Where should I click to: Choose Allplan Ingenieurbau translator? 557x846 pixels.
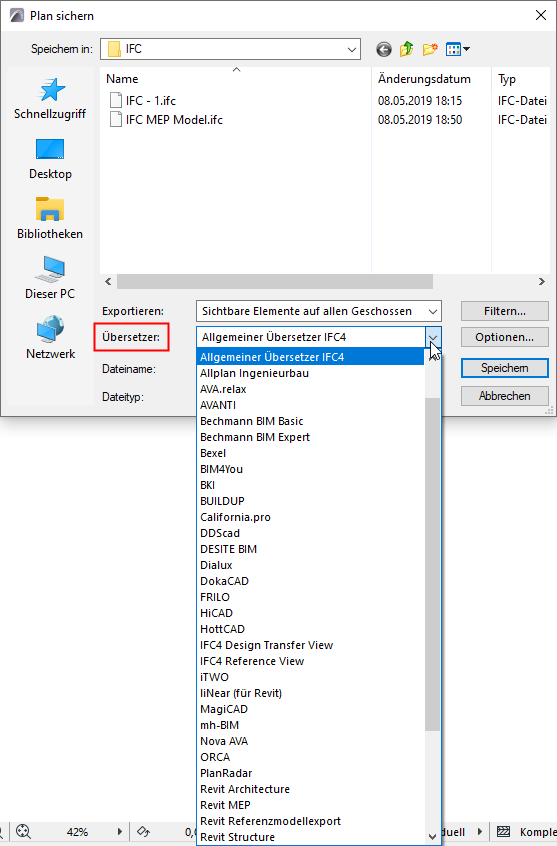(x=311, y=373)
